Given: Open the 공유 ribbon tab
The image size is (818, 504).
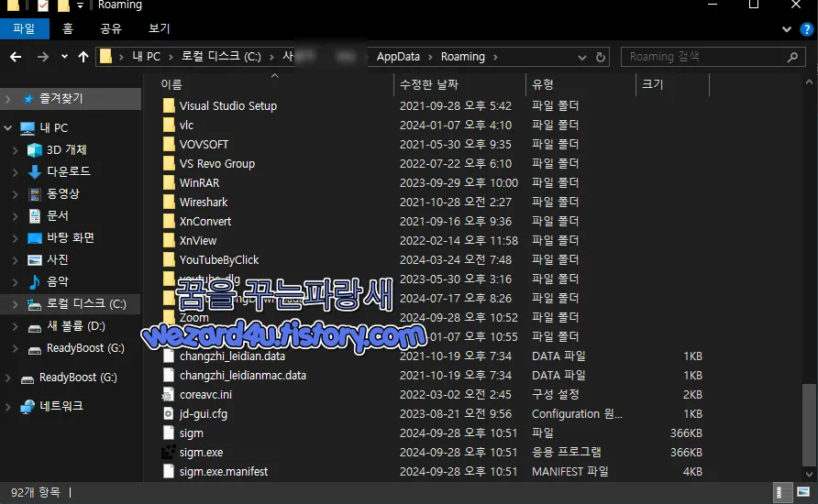Looking at the screenshot, I should pyautogui.click(x=111, y=28).
